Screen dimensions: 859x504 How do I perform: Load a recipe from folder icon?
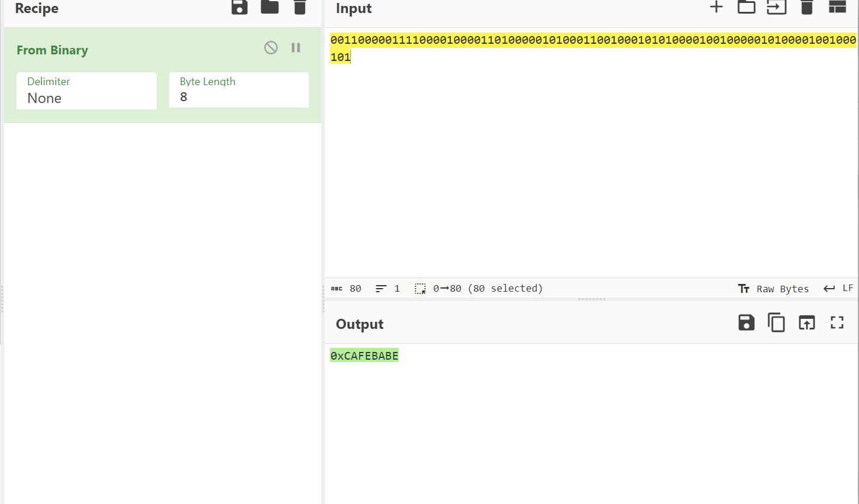[x=270, y=7]
